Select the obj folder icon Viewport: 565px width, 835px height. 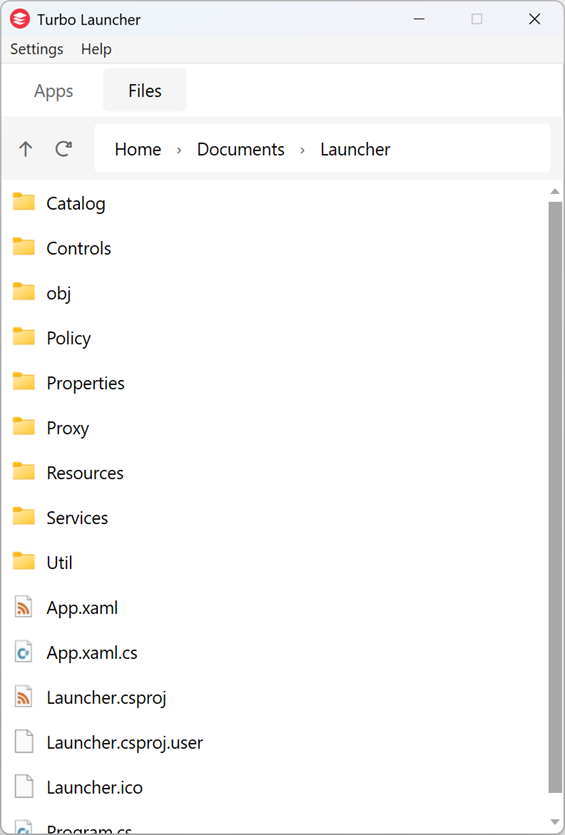pyautogui.click(x=24, y=292)
